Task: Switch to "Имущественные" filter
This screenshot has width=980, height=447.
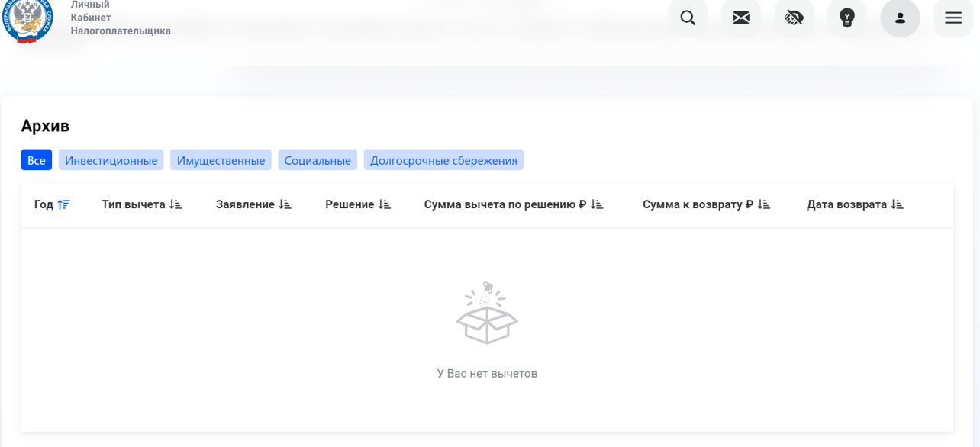Action: click(221, 160)
